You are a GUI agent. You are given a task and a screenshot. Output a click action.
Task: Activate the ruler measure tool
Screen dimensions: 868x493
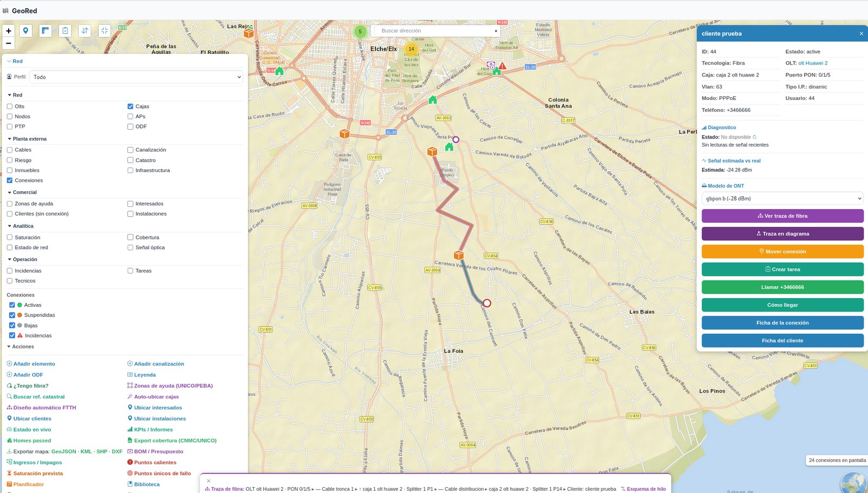[x=46, y=31]
